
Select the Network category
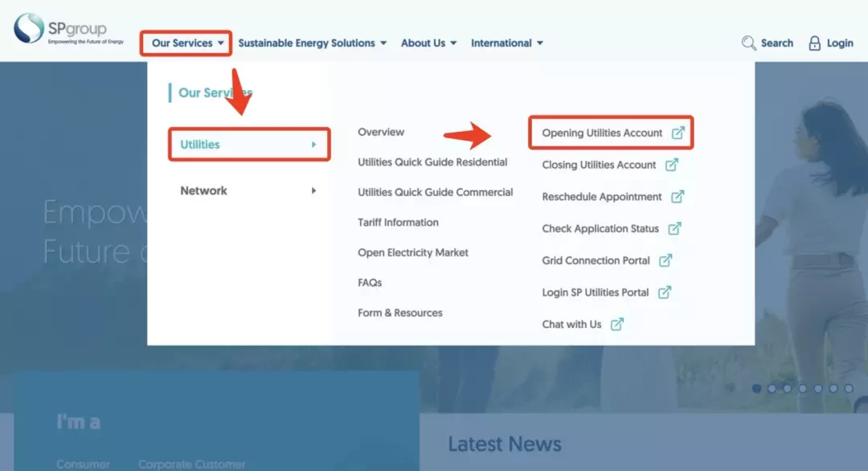pos(249,190)
